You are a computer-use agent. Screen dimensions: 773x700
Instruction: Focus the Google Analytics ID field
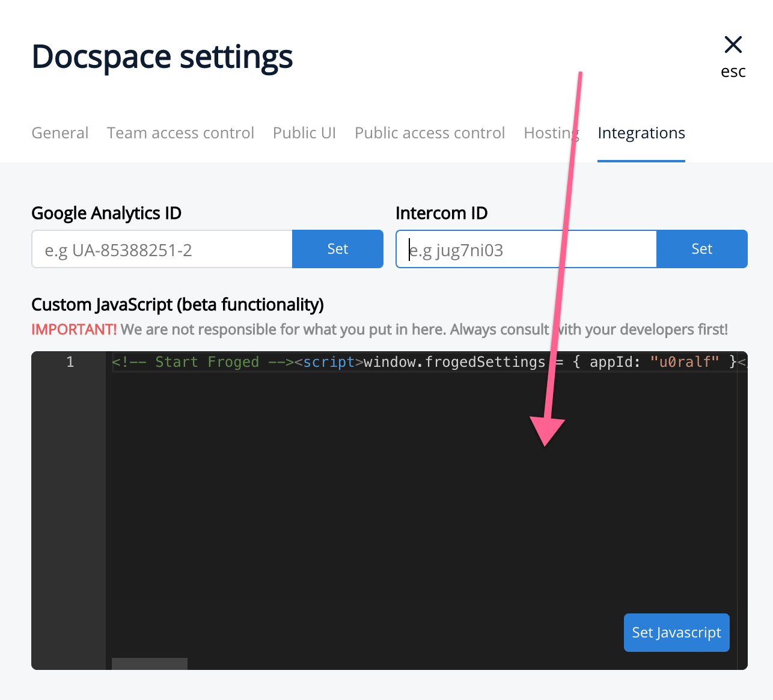[x=162, y=249]
